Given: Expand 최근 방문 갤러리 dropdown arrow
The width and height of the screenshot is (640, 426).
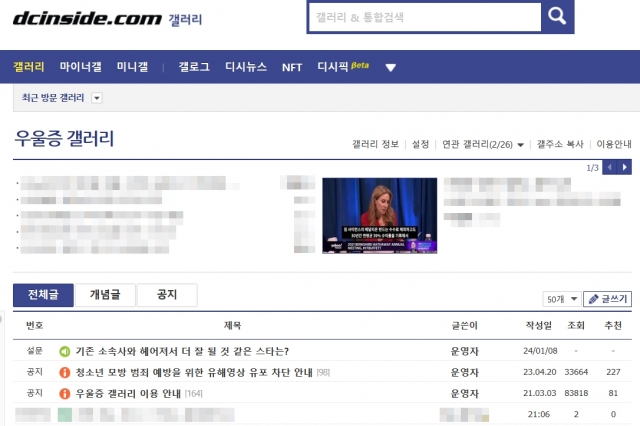Looking at the screenshot, I should click(x=97, y=98).
